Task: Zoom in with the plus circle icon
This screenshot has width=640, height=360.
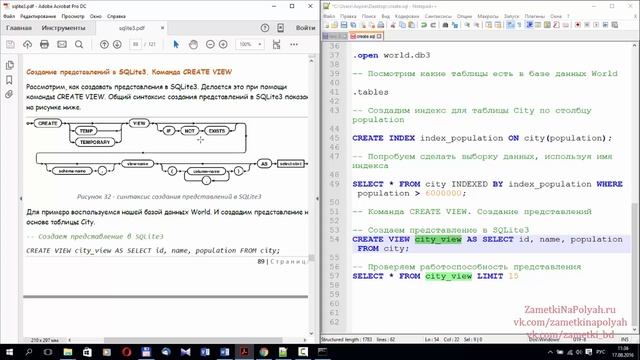Action: click(x=223, y=44)
